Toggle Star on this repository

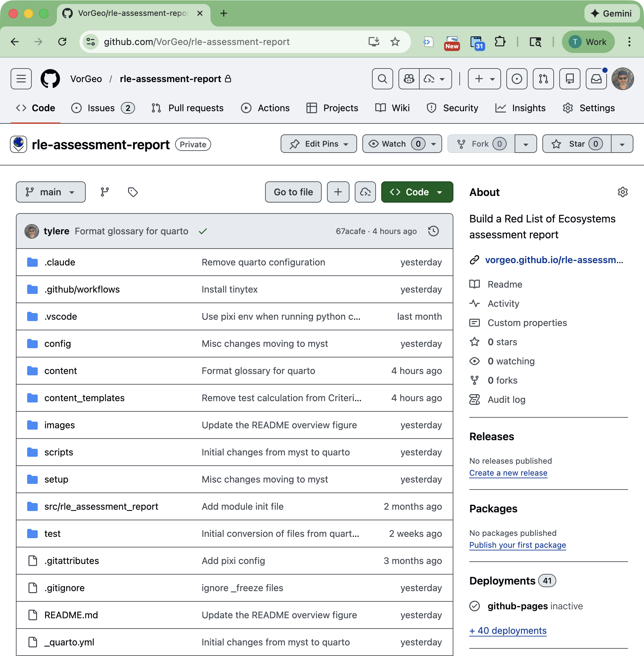click(577, 144)
